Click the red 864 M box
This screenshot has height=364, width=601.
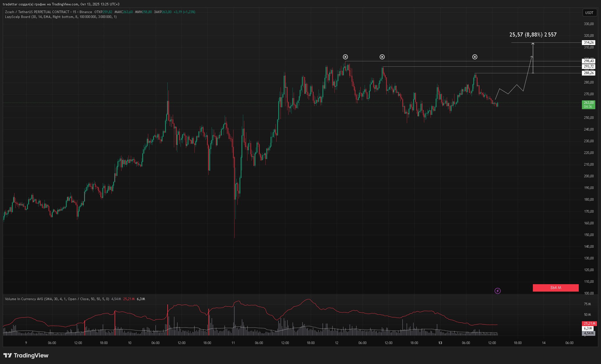click(555, 288)
